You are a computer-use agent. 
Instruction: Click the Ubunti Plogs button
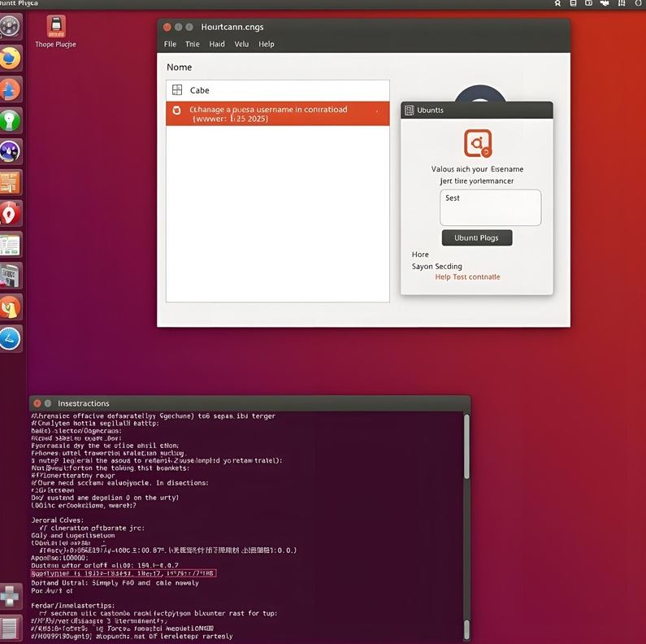(477, 238)
